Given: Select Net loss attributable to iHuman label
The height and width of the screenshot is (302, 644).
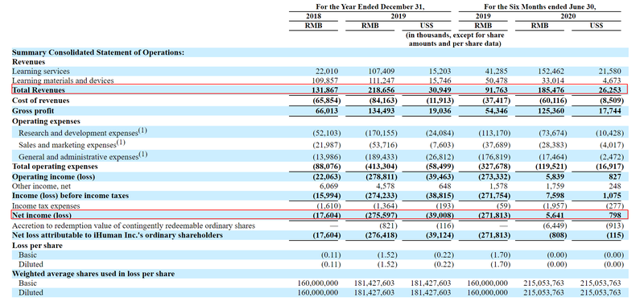Looking at the screenshot, I should [118, 235].
